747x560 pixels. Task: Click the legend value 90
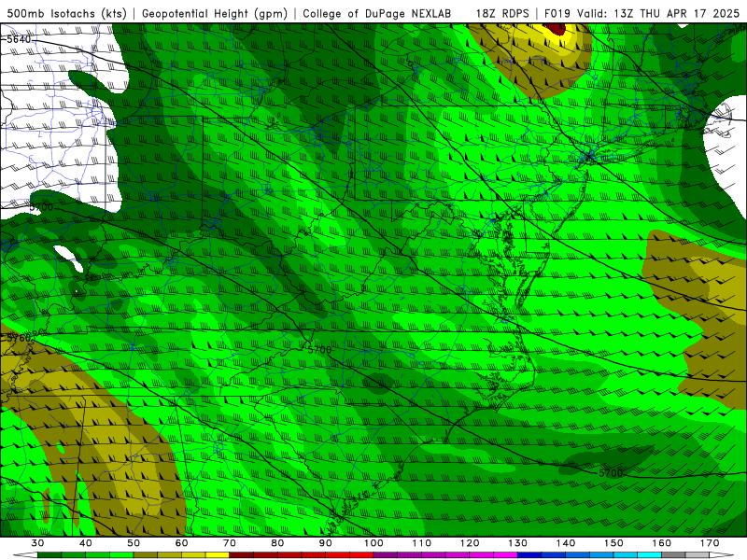click(x=325, y=543)
